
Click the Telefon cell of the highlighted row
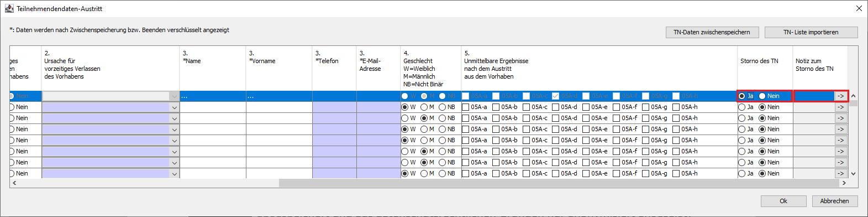[334, 96]
